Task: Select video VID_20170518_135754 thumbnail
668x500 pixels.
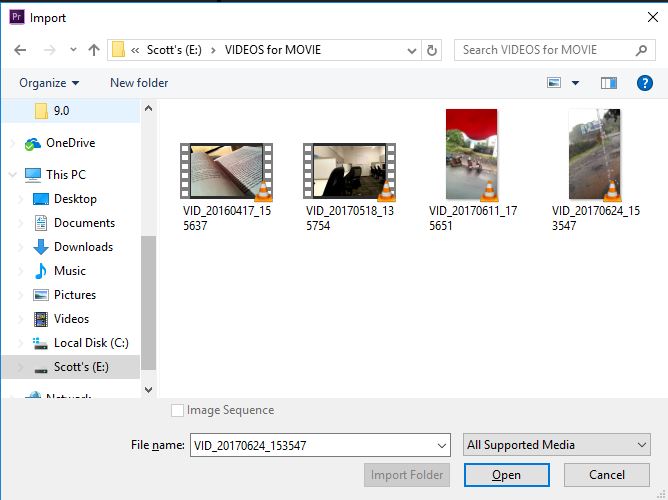Action: coord(349,171)
